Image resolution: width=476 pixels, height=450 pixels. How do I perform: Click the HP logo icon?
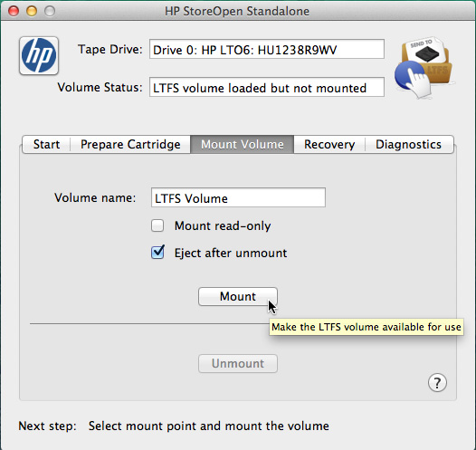pos(39,55)
